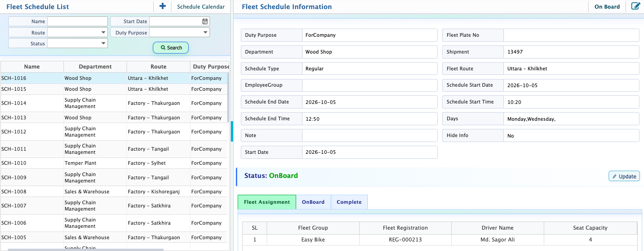This screenshot has height=251, width=644.
Task: Select schedule row SCH-1006
Action: [113, 223]
